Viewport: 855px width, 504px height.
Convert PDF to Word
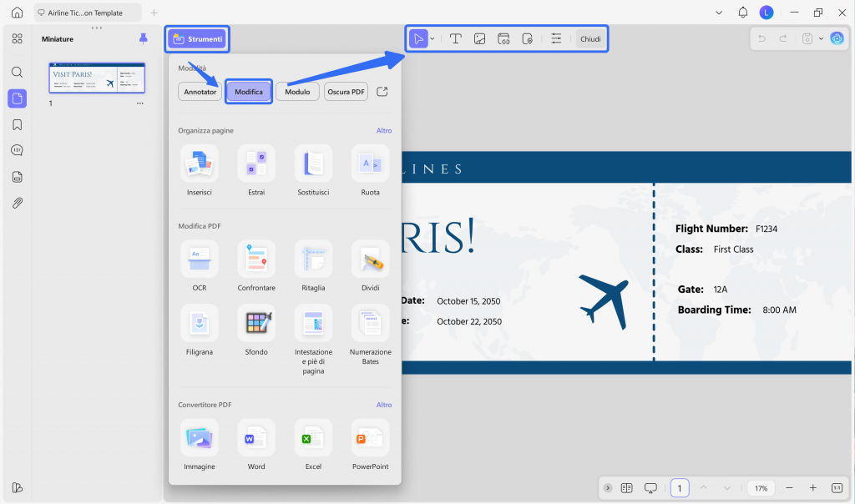(x=256, y=444)
